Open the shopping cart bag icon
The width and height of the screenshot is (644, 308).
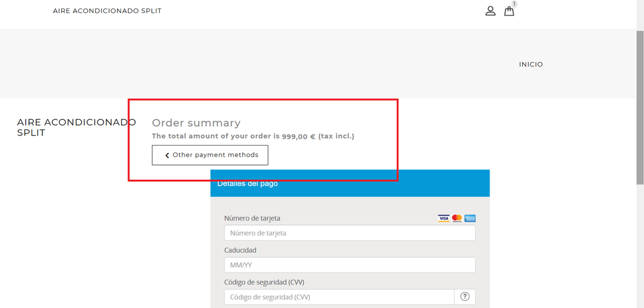pyautogui.click(x=509, y=11)
